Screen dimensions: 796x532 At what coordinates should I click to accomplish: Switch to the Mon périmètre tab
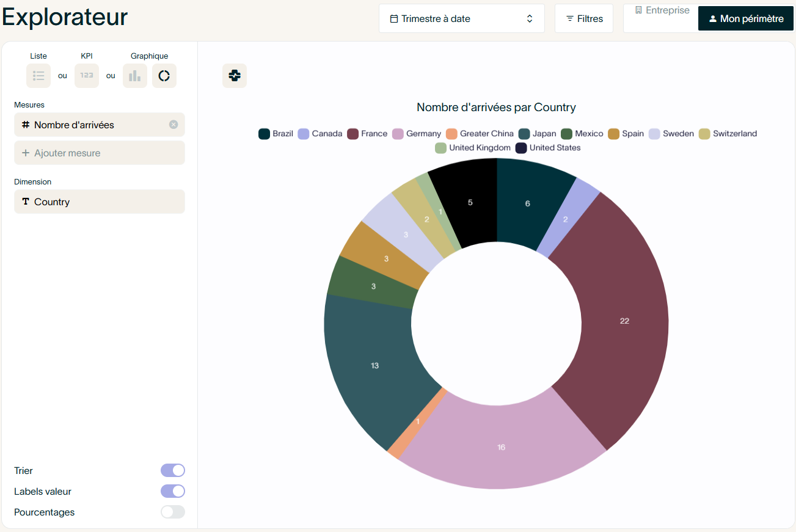click(x=746, y=19)
